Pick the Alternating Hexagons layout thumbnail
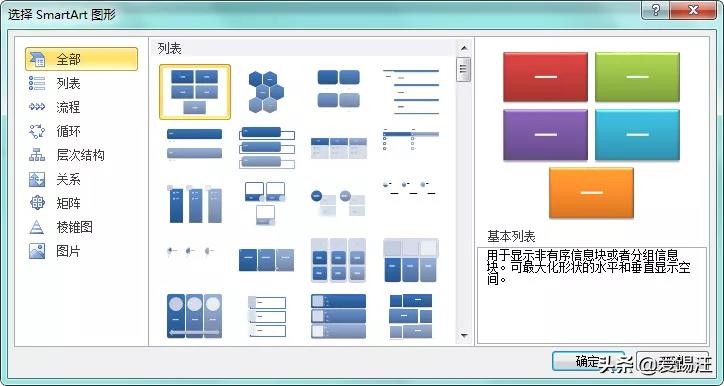Image resolution: width=724 pixels, height=386 pixels. (x=266, y=92)
